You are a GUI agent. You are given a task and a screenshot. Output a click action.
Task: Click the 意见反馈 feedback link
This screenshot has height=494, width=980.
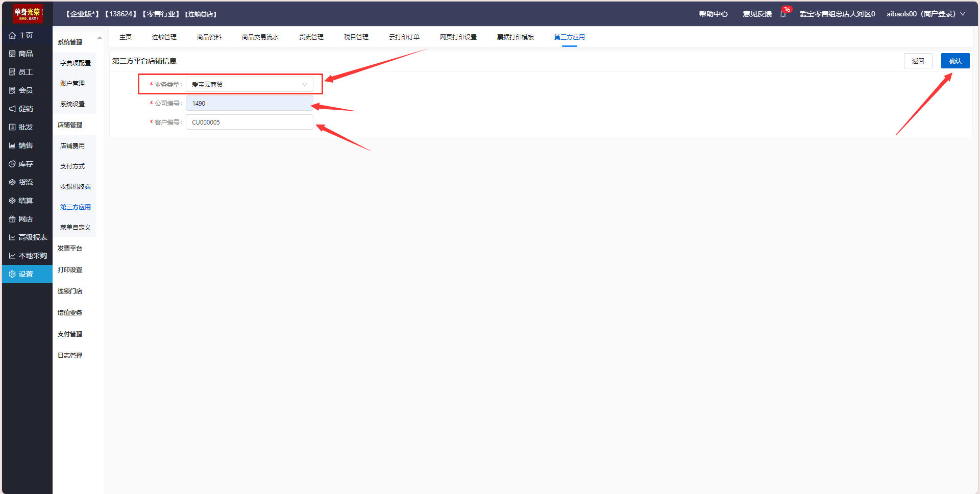pyautogui.click(x=757, y=14)
